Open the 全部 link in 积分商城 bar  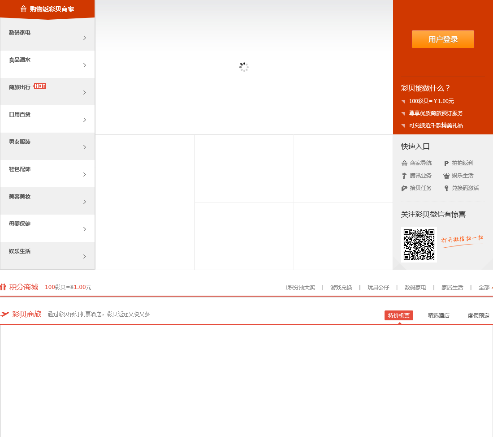click(x=485, y=287)
